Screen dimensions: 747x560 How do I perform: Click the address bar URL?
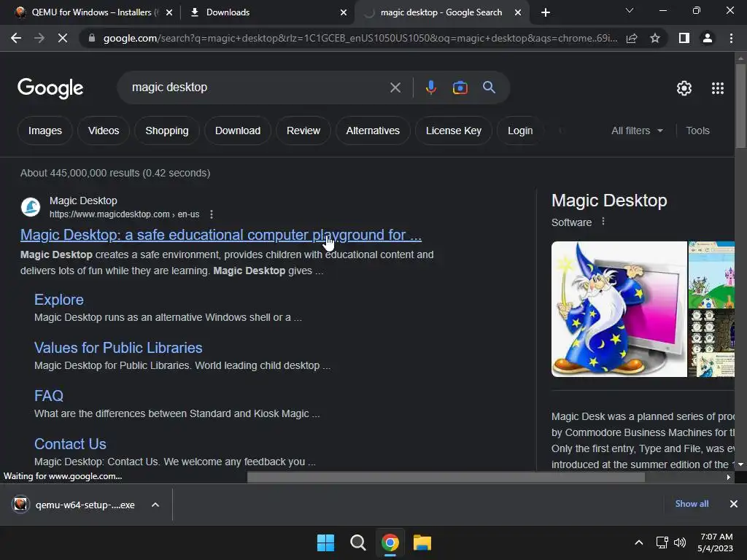click(360, 38)
